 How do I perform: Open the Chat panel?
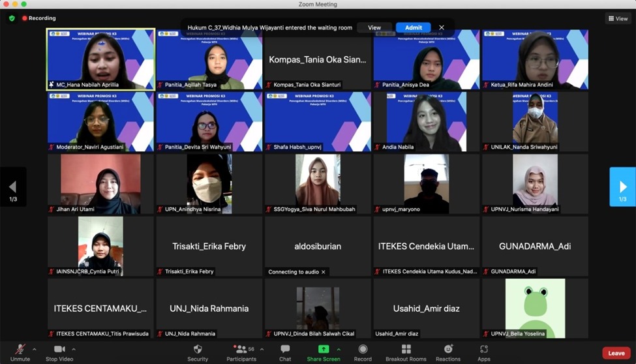pyautogui.click(x=285, y=350)
